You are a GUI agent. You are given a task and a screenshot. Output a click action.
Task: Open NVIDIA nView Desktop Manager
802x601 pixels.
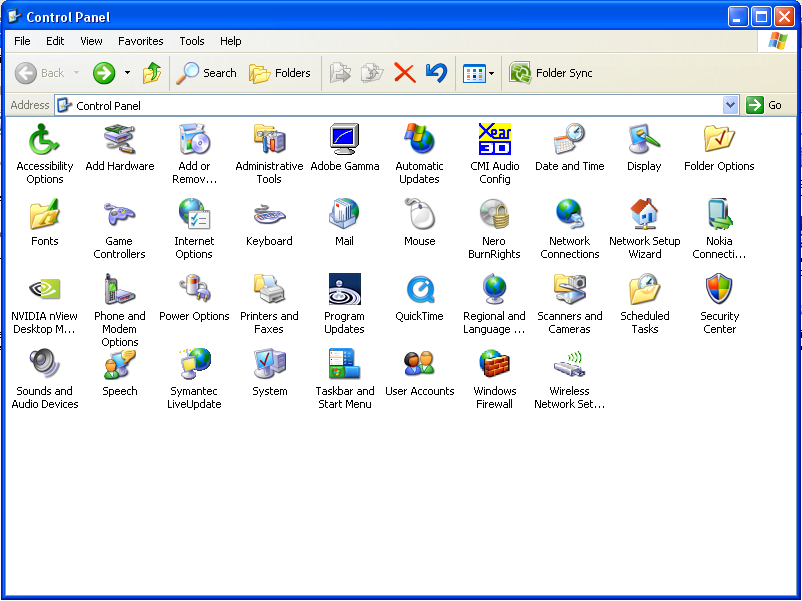click(x=45, y=290)
